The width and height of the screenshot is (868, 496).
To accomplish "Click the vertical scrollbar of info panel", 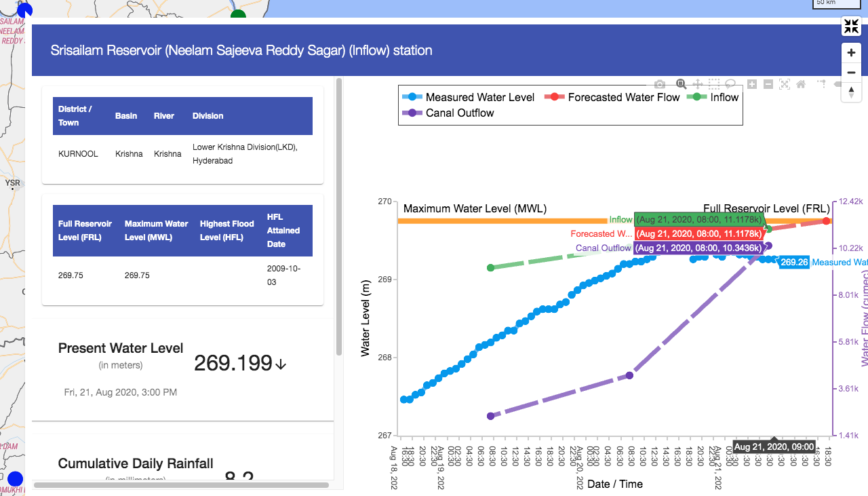I will (339, 217).
